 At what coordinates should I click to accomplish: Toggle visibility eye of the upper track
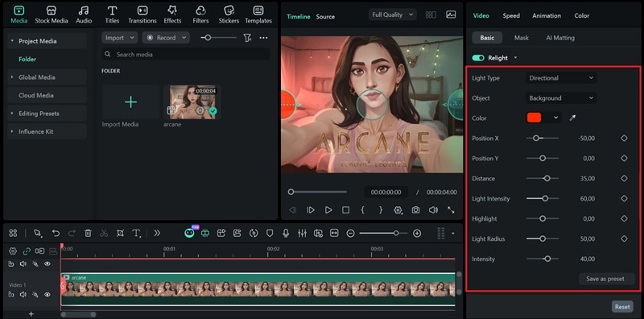click(x=47, y=264)
